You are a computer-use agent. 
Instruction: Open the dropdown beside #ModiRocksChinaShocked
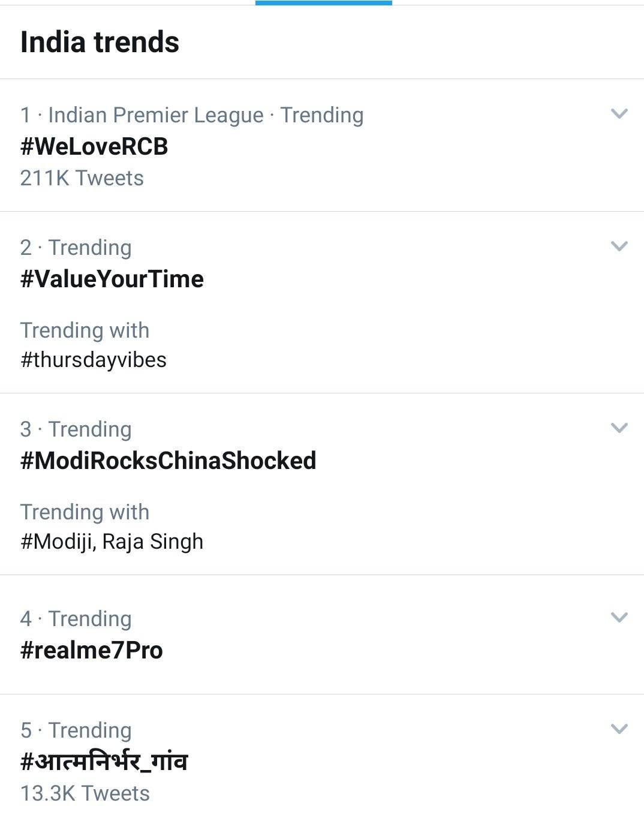[618, 427]
